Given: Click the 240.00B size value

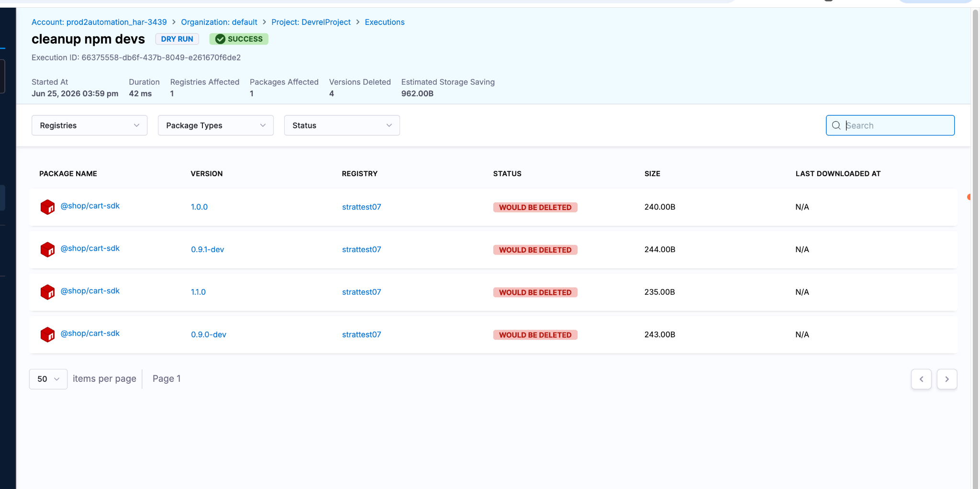Looking at the screenshot, I should click(x=660, y=207).
